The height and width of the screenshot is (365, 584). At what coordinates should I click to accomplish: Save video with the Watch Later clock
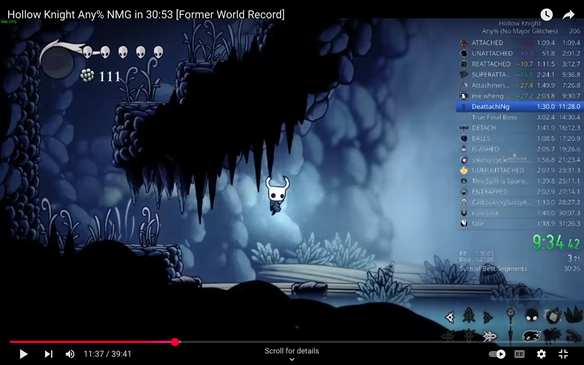coord(546,15)
